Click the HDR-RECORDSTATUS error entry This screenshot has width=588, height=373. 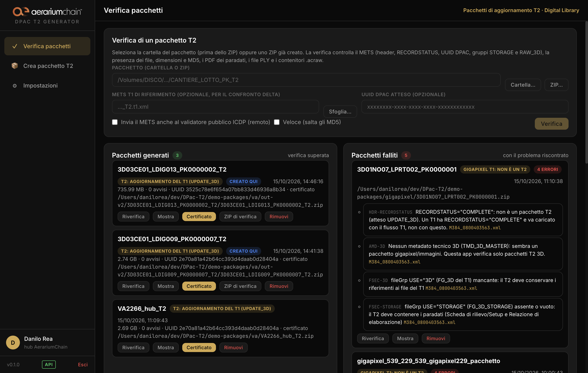point(463,220)
